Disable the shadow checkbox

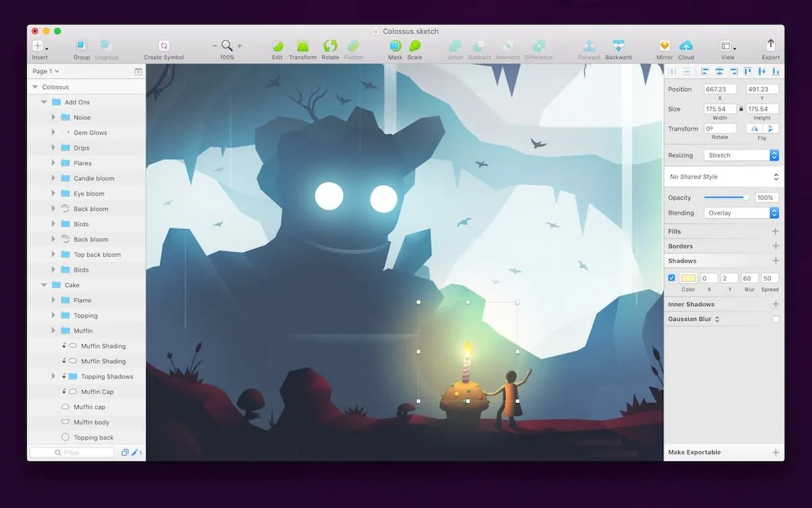pos(672,278)
